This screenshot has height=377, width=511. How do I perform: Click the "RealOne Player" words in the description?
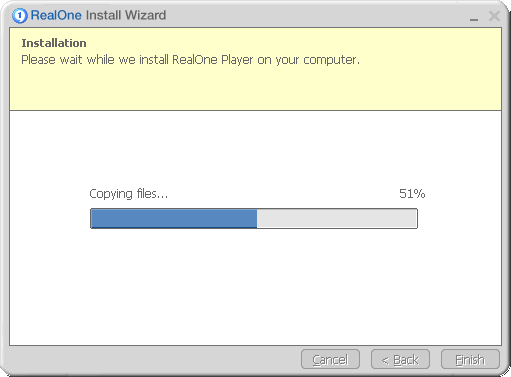point(213,60)
